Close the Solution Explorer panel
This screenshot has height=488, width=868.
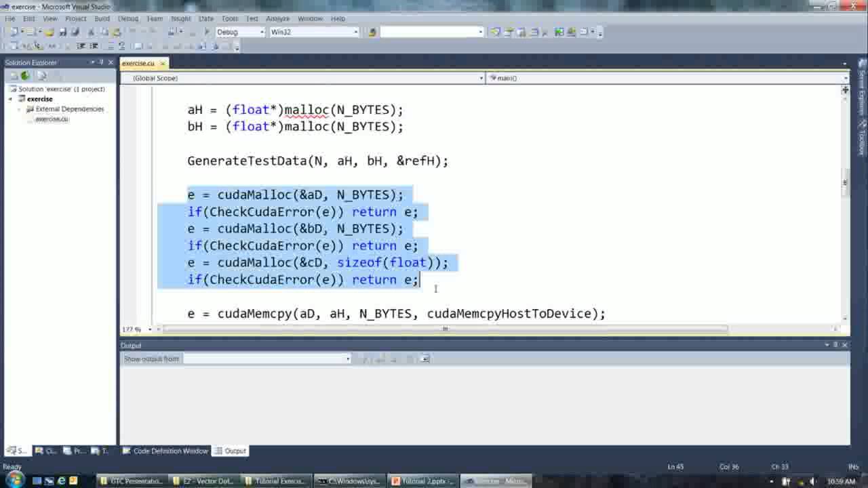tap(110, 62)
